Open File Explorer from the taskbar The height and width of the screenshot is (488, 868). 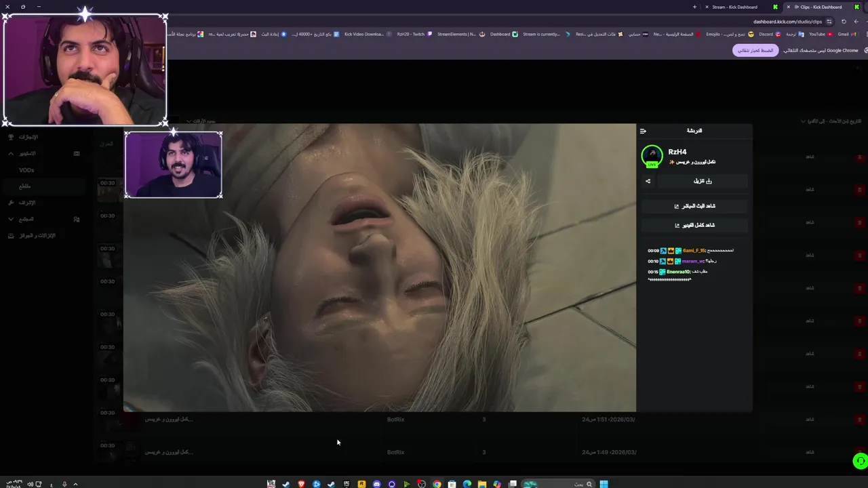482,484
